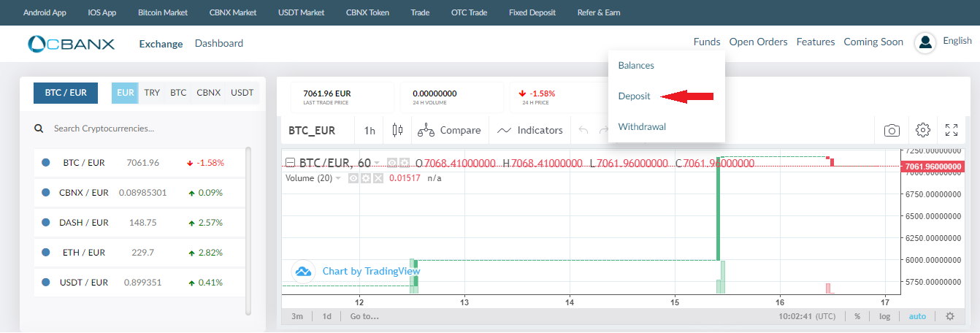Open bottom-bar chart properties gear
The image size is (980, 333).
[x=950, y=316]
